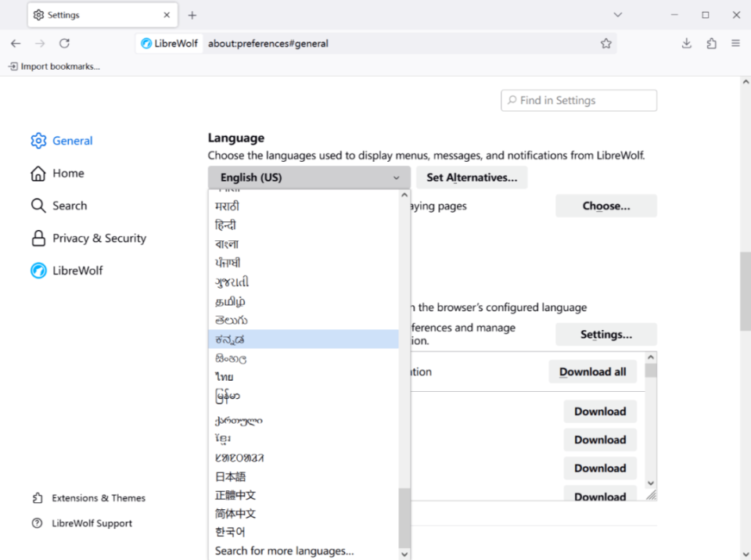Click the Set Alternatives button
This screenshot has width=751, height=560.
pyautogui.click(x=472, y=178)
